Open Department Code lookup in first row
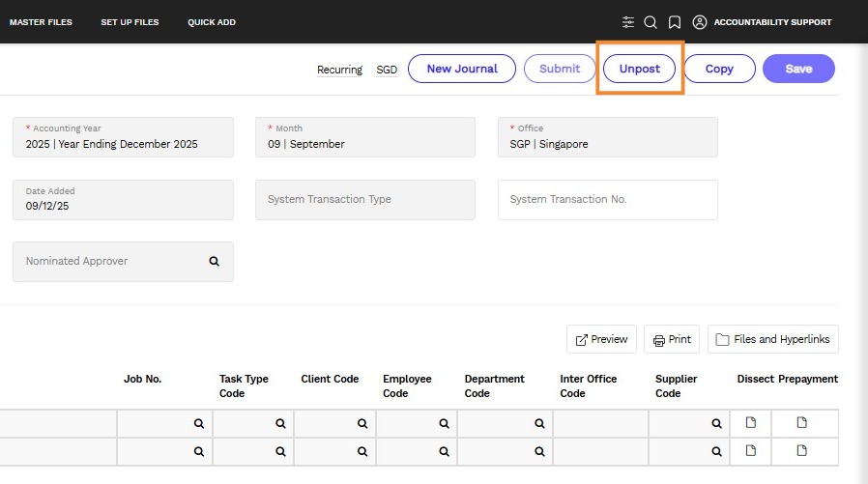Viewport: 868px width, 484px height. point(539,424)
